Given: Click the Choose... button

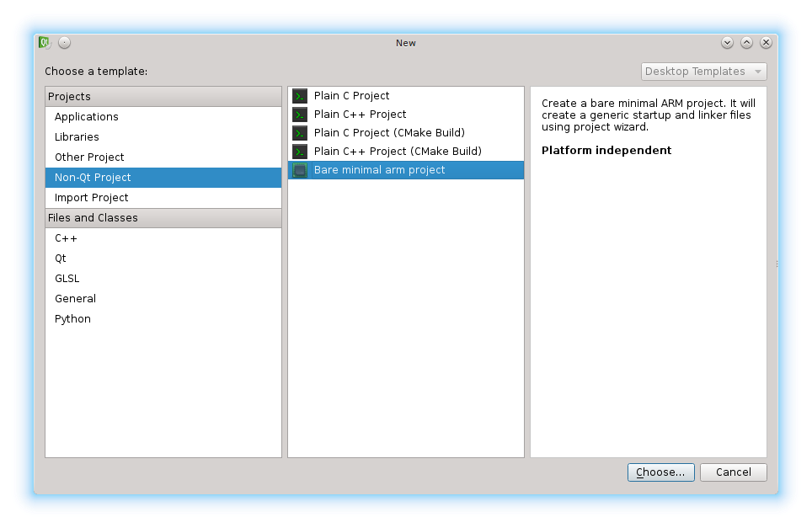Looking at the screenshot, I should (660, 472).
